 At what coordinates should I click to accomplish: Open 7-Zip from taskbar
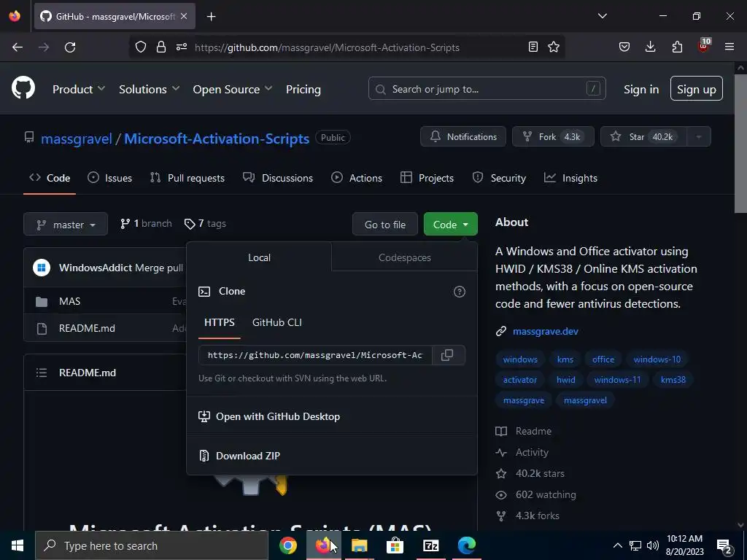[x=430, y=545]
